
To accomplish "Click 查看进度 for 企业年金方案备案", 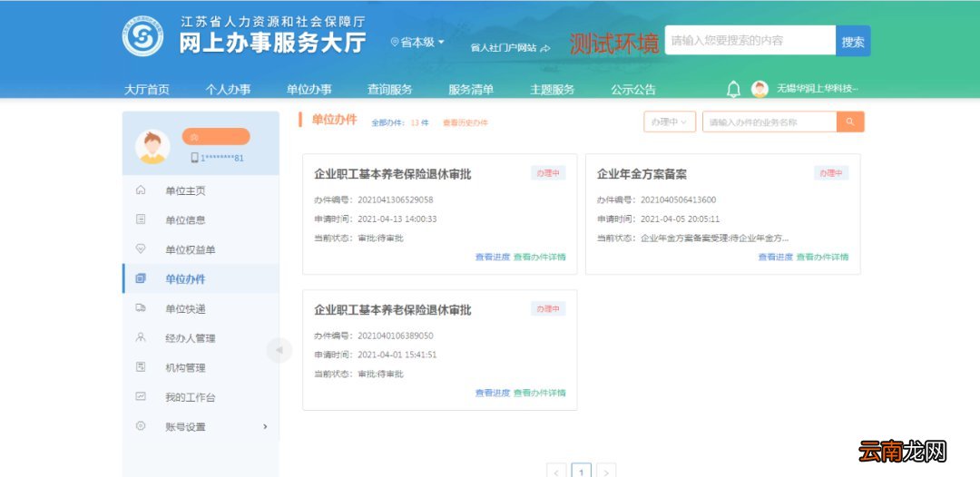I will tap(776, 257).
